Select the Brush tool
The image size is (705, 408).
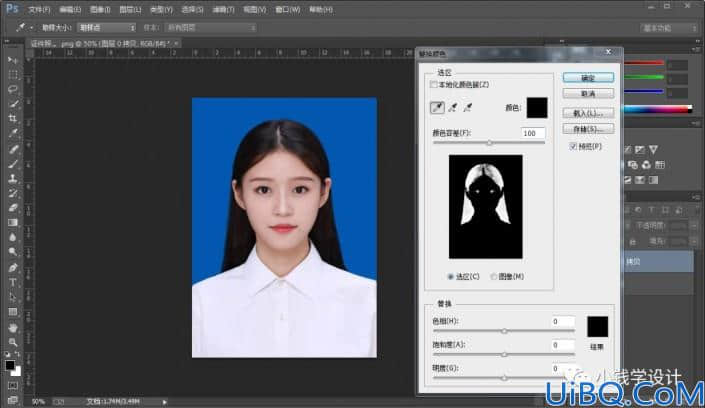[13, 164]
